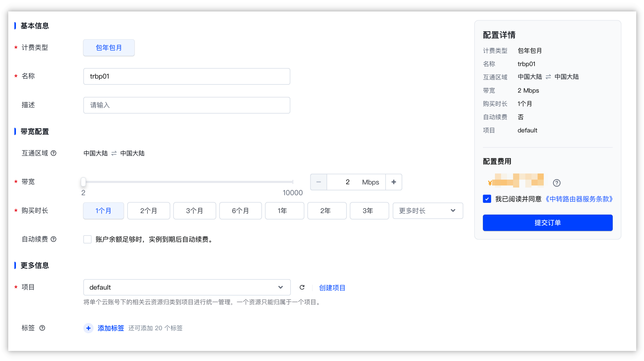644x361 pixels.
Task: Click help icon next to 互通区域
Action: 54,153
